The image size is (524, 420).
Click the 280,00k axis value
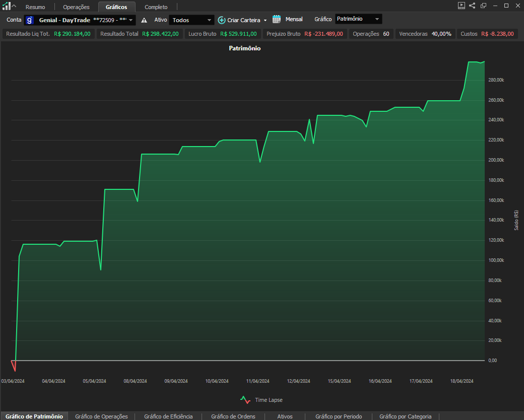point(496,80)
